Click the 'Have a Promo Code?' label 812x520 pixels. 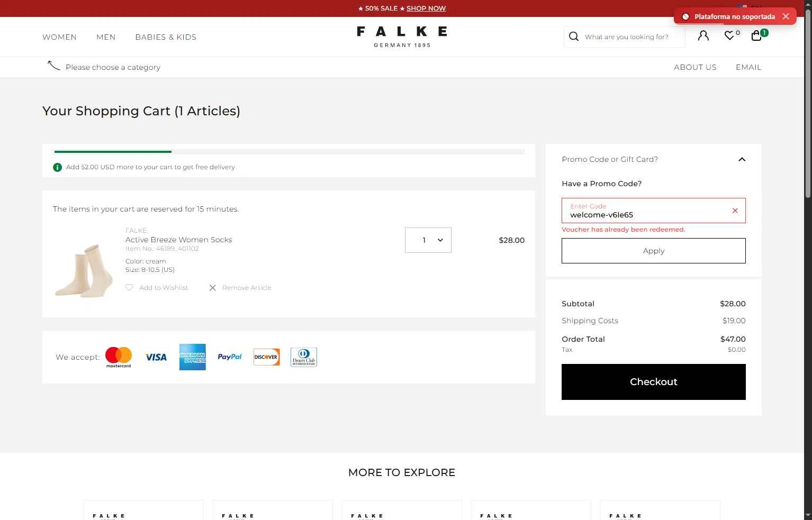[601, 184]
